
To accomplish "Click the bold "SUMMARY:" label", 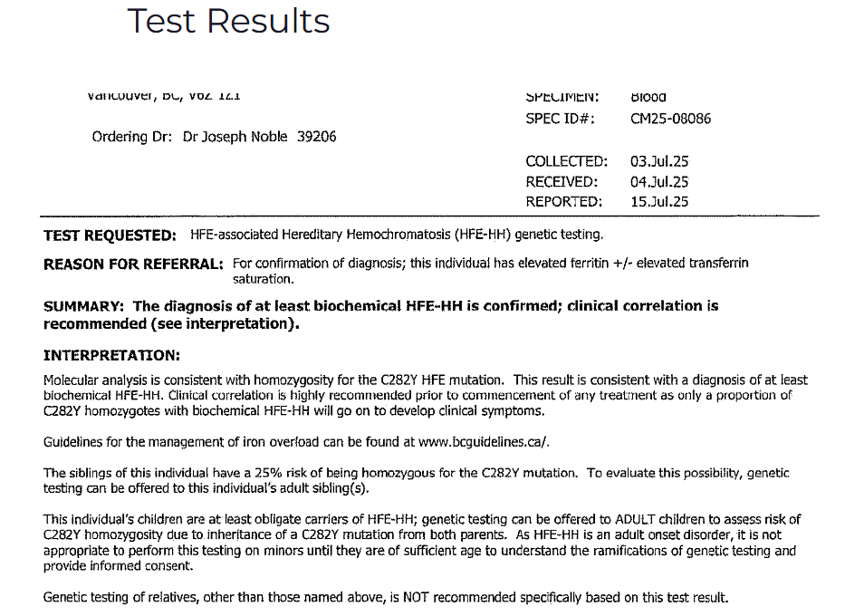I will tap(83, 306).
